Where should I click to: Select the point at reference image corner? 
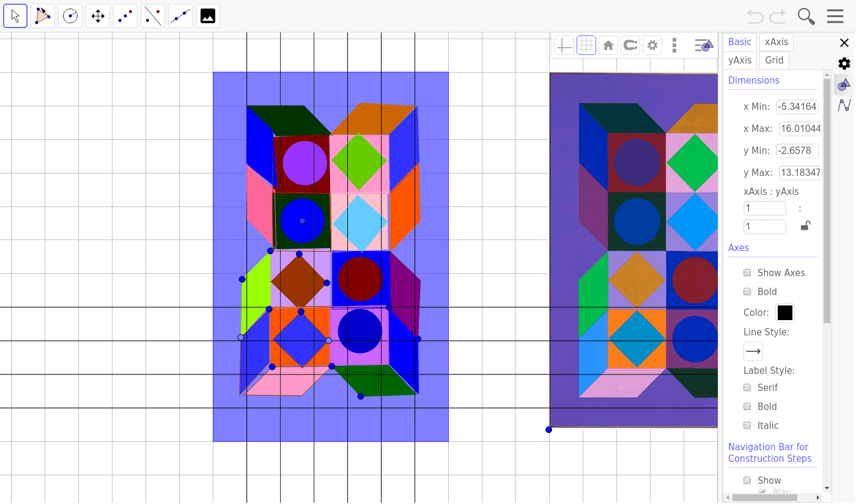(x=548, y=429)
